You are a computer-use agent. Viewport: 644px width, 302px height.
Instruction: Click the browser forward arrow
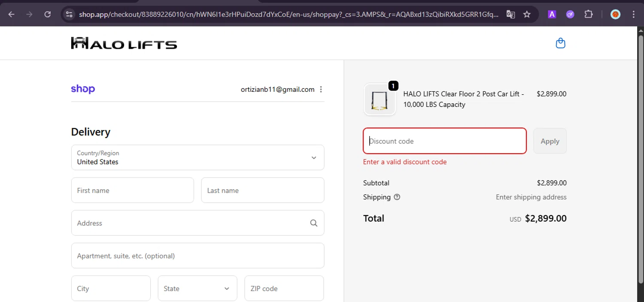tap(30, 14)
